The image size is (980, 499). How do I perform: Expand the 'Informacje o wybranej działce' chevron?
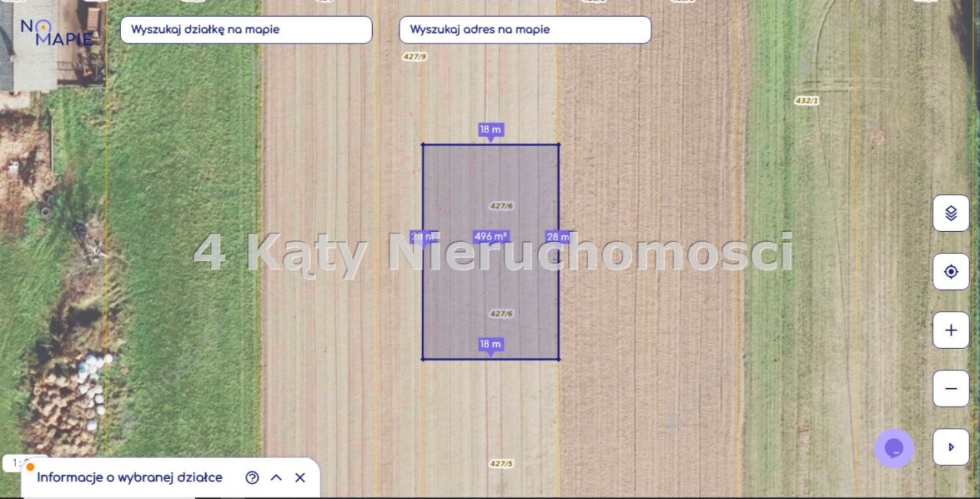276,478
